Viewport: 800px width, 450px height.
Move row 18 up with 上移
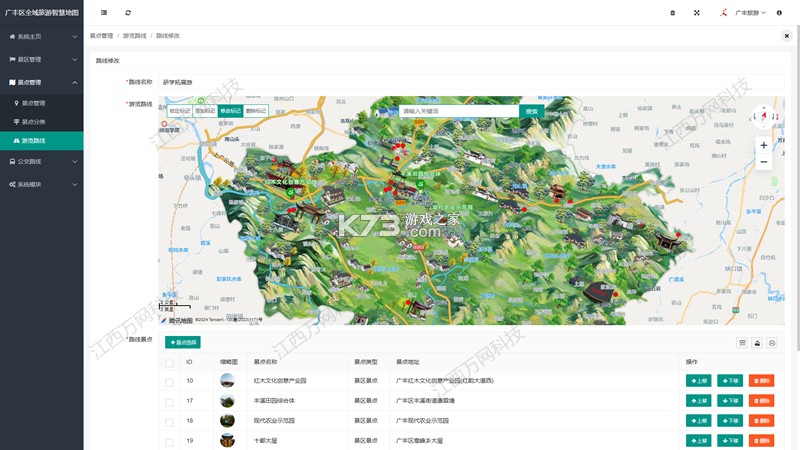tap(698, 420)
